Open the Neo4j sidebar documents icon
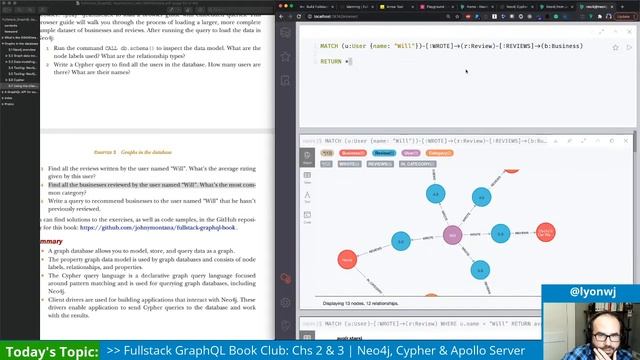 tap(285, 80)
